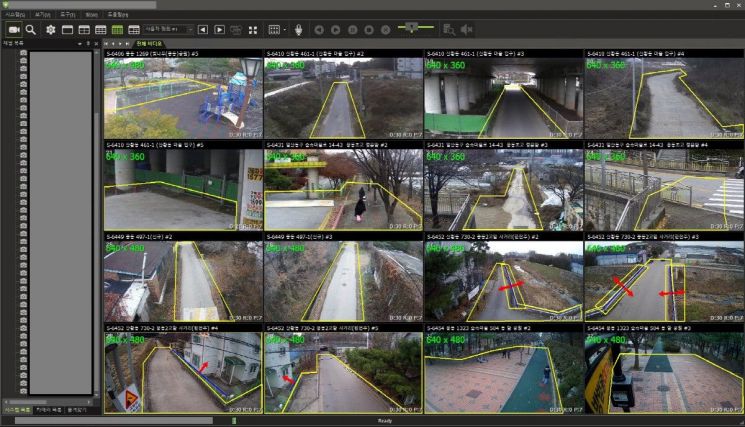The image size is (745, 427).
Task: Adjust the playback speed slider
Action: [x=410, y=26]
